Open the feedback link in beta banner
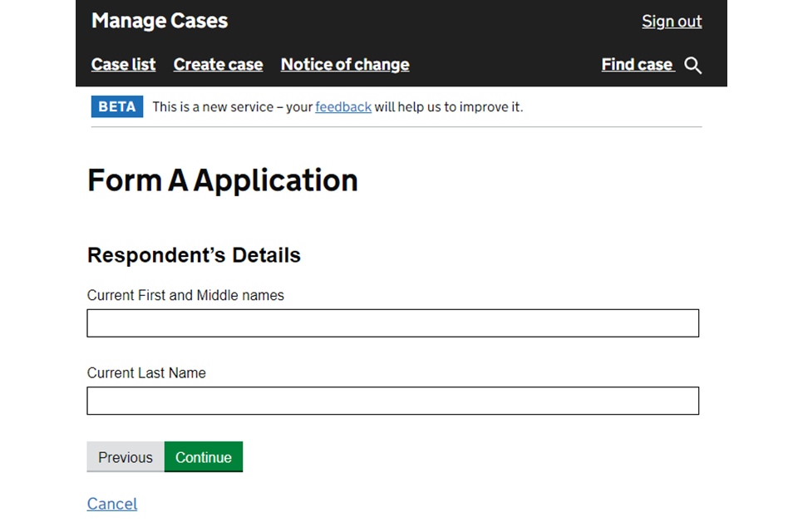798x532 pixels. click(342, 107)
